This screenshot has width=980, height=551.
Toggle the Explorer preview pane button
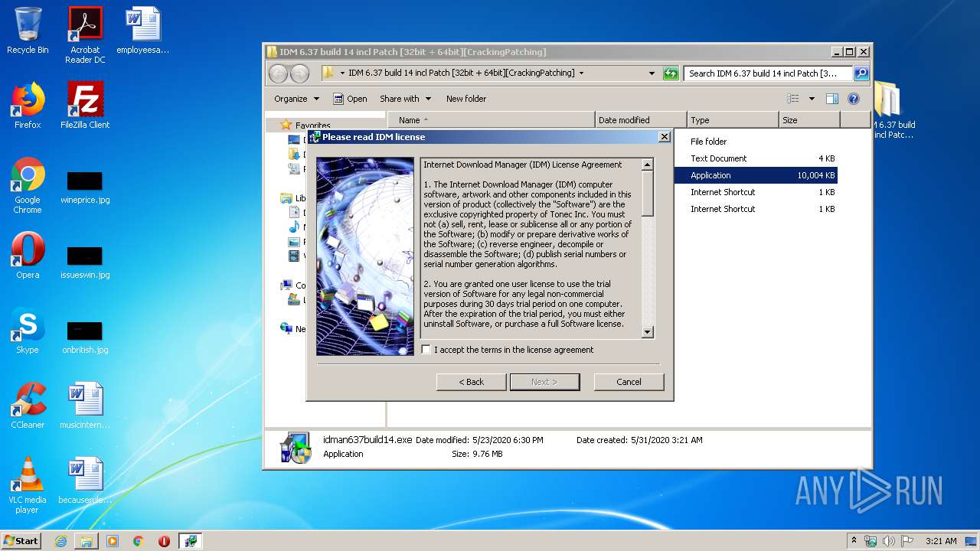click(832, 99)
